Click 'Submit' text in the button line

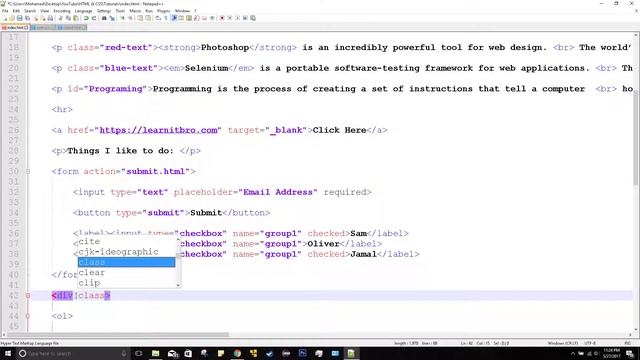point(206,213)
